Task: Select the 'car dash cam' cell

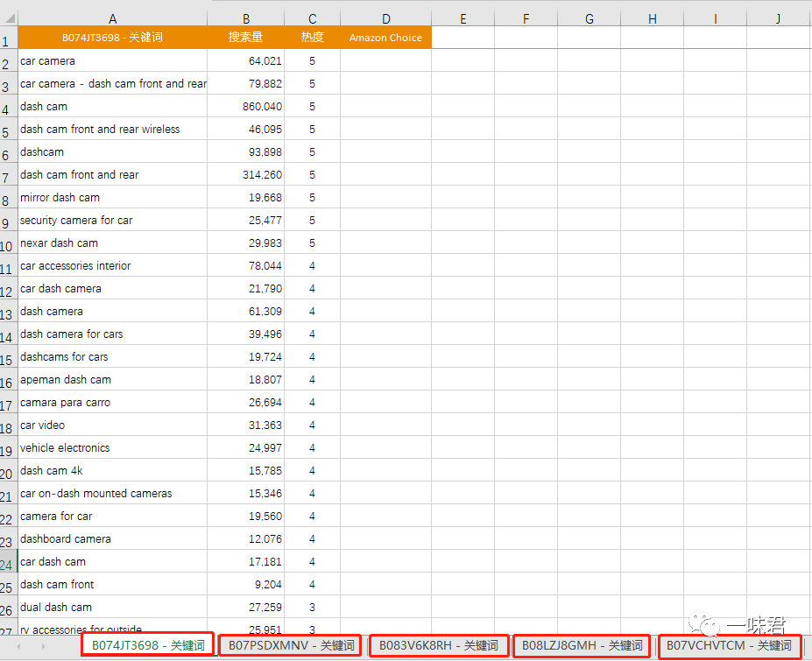Action: point(112,561)
